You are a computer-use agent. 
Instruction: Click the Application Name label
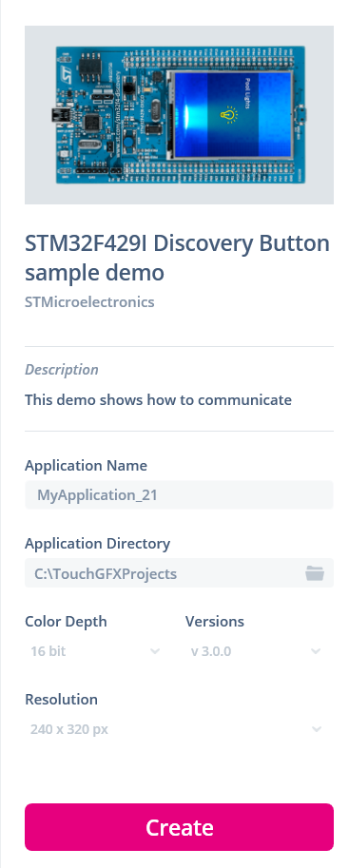(86, 465)
